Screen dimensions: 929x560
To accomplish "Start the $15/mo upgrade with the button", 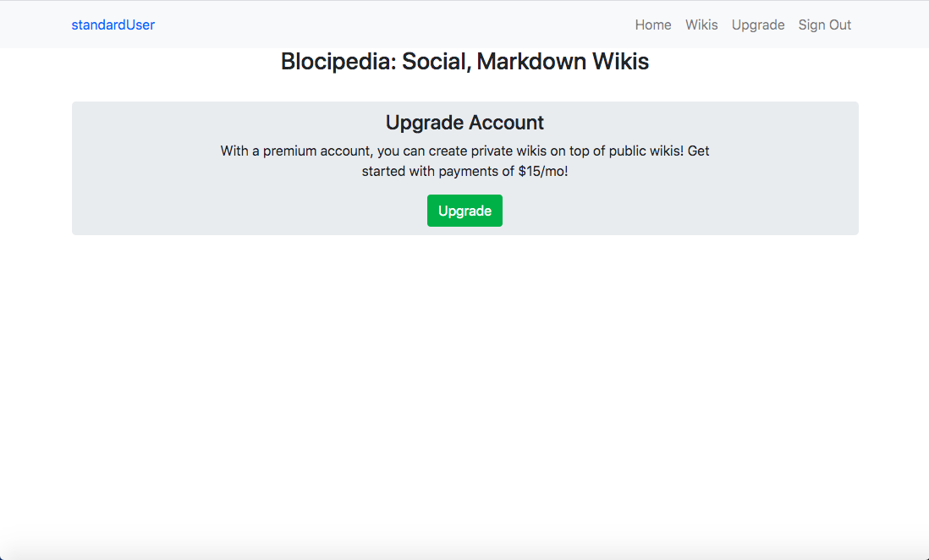I will 464,210.
